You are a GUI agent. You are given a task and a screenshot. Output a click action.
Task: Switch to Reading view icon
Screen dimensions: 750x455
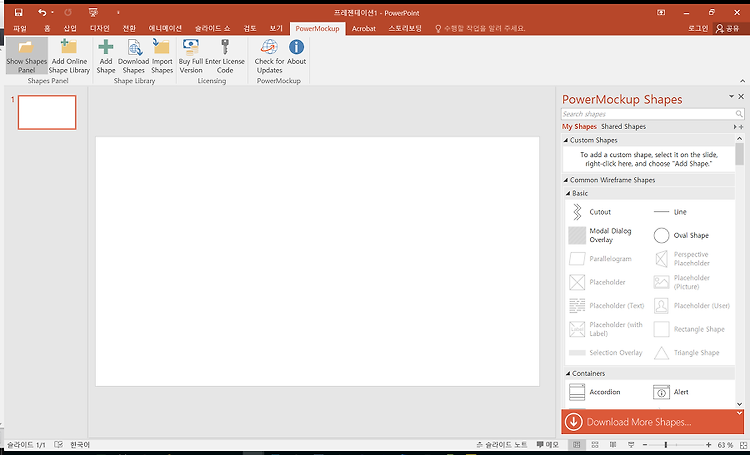(613, 445)
